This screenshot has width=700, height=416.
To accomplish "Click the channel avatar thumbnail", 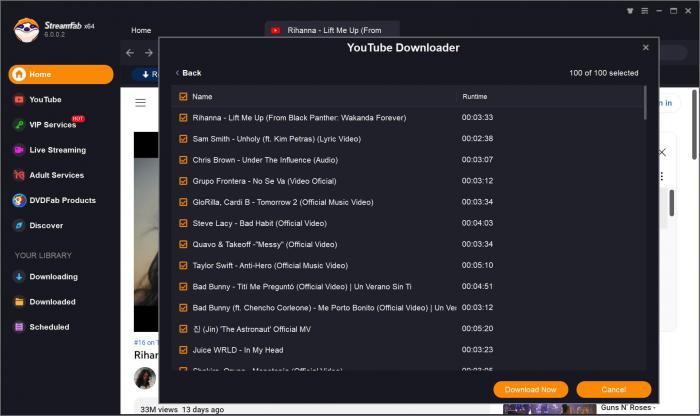I will (x=145, y=378).
